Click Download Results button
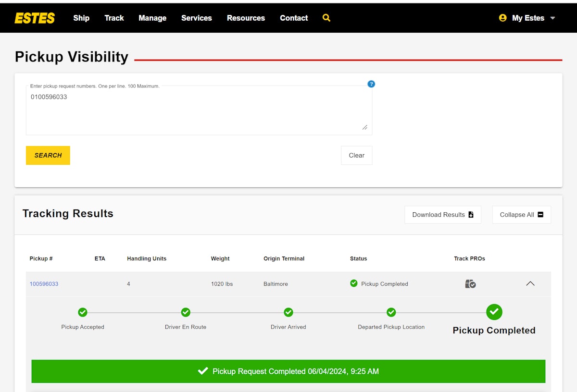577x392 pixels. pyautogui.click(x=442, y=215)
